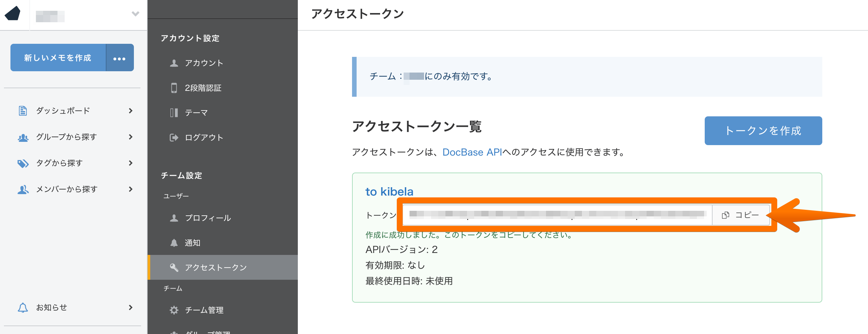Viewport: 868px width, 334px height.
Task: Click the お知らせ bell icon
Action: pyautogui.click(x=23, y=308)
